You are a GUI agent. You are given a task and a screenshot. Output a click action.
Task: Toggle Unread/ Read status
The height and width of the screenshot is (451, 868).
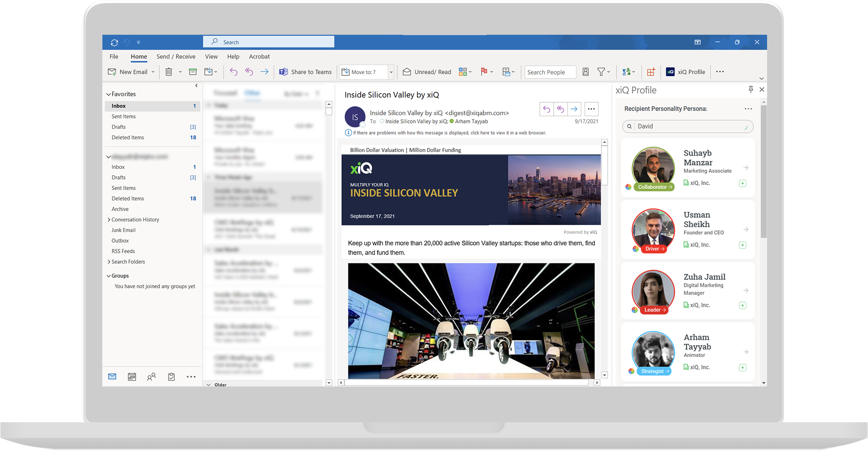point(427,72)
